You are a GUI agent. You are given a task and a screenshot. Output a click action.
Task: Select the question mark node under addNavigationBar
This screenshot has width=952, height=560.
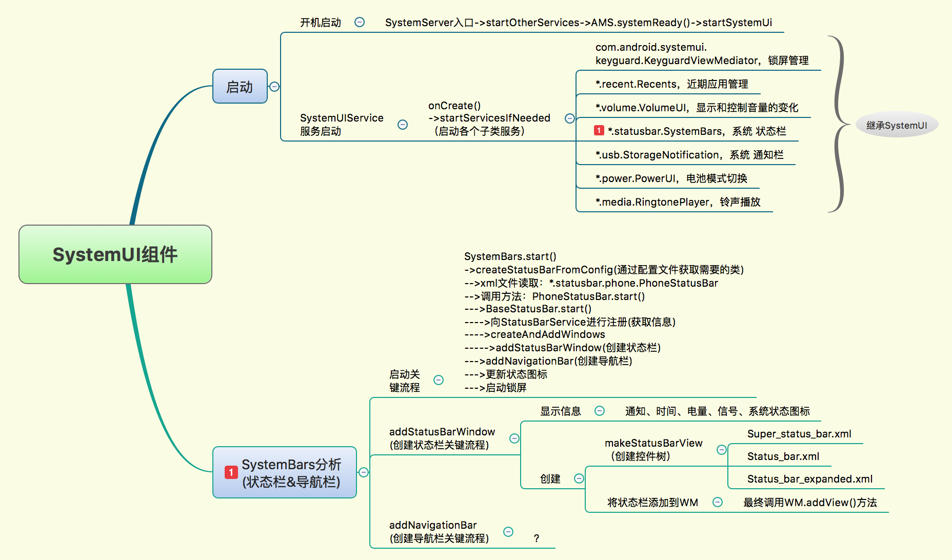(537, 538)
